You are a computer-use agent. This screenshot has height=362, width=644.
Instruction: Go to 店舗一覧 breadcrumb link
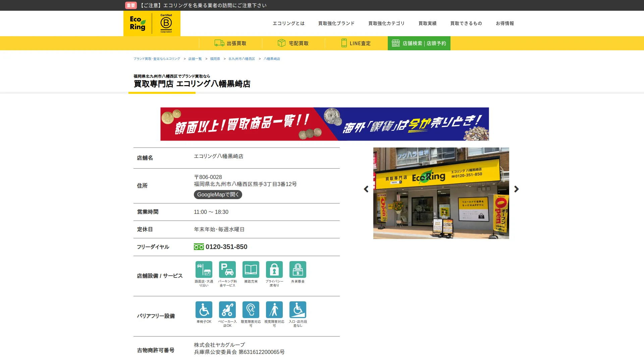pyautogui.click(x=195, y=59)
